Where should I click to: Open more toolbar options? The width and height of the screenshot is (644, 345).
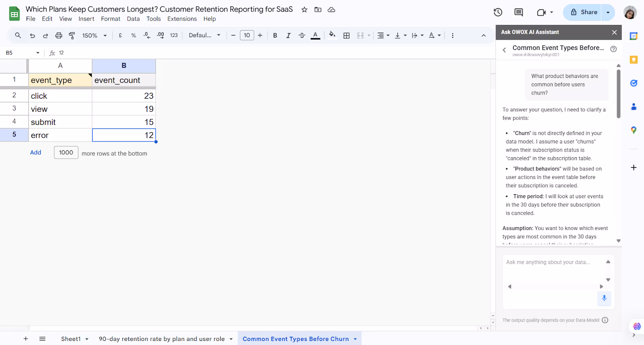(452, 35)
